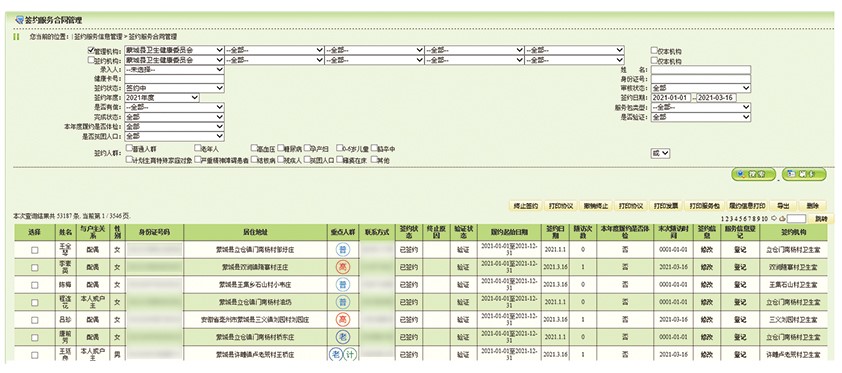842x373 pixels.
Task: Click the 导出 export button
Action: (x=783, y=206)
